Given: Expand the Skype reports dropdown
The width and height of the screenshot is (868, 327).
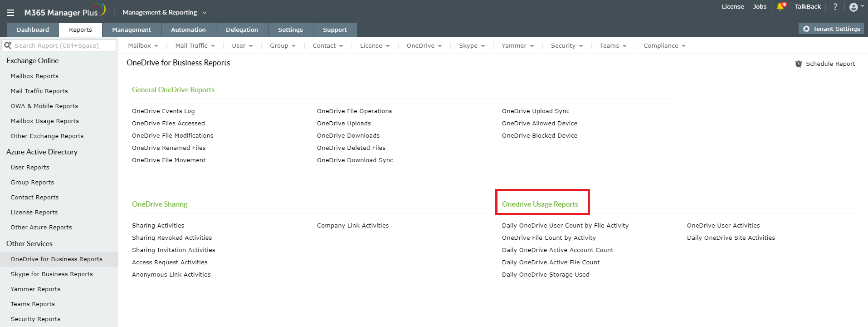Looking at the screenshot, I should click(x=472, y=46).
